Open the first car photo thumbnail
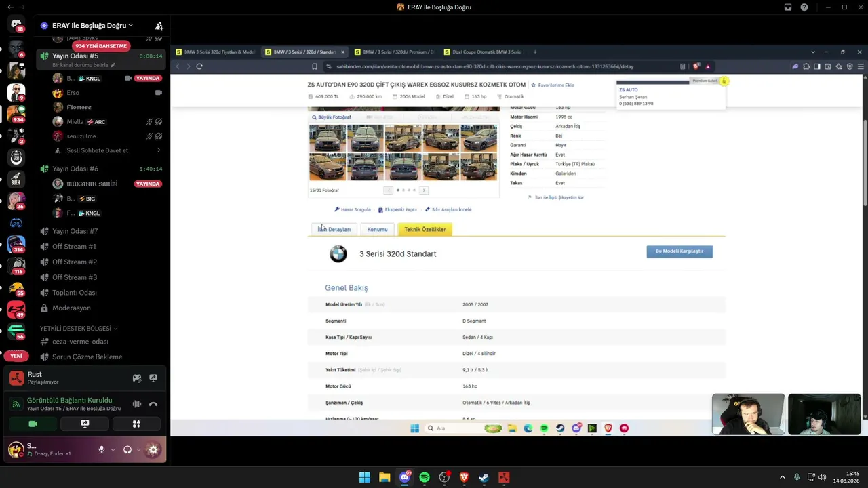 click(328, 138)
